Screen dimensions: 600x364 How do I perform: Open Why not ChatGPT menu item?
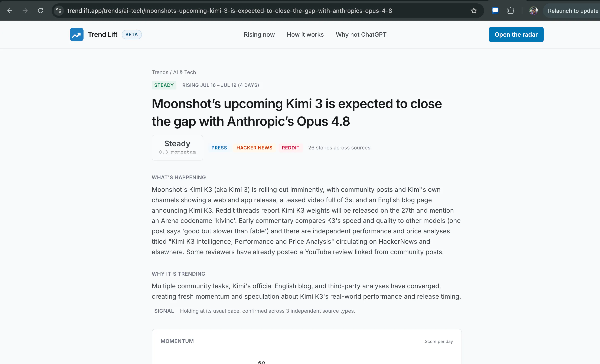coord(361,34)
